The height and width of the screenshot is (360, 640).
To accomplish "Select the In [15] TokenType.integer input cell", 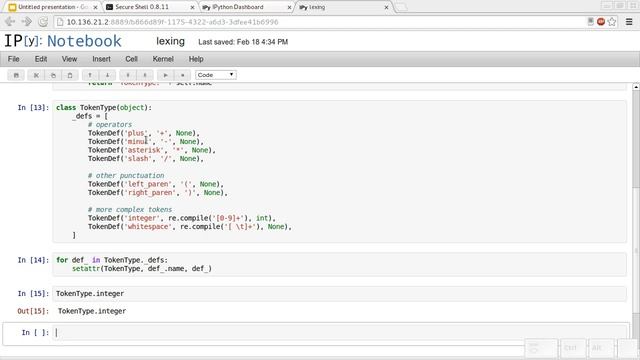I will pos(339,293).
